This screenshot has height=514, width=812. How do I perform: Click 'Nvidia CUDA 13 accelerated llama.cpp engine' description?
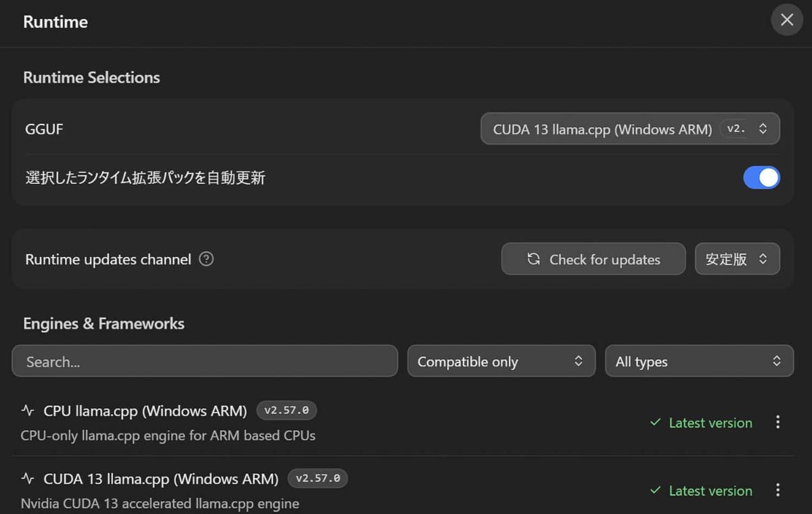point(160,504)
